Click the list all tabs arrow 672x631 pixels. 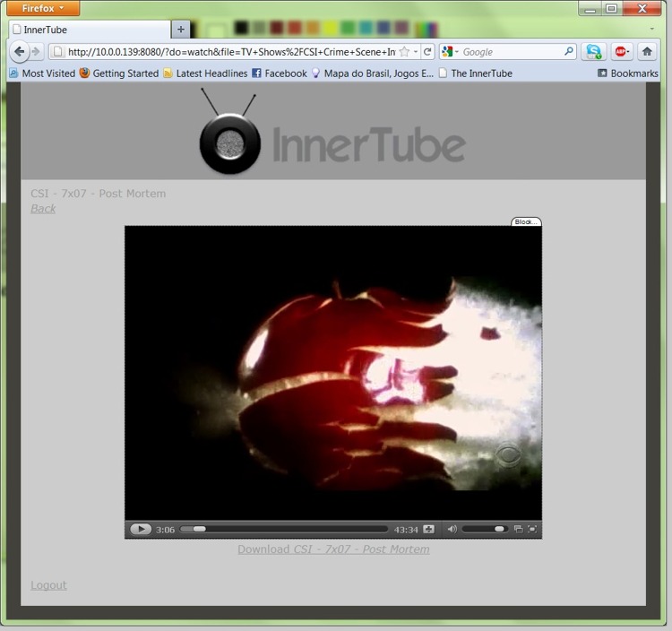point(652,30)
